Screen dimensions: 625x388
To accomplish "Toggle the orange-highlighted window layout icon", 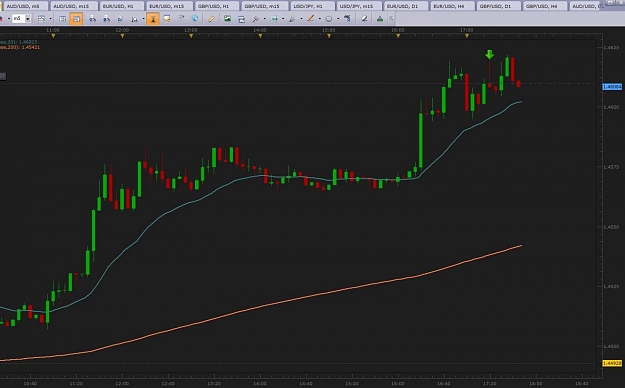I will (76, 18).
